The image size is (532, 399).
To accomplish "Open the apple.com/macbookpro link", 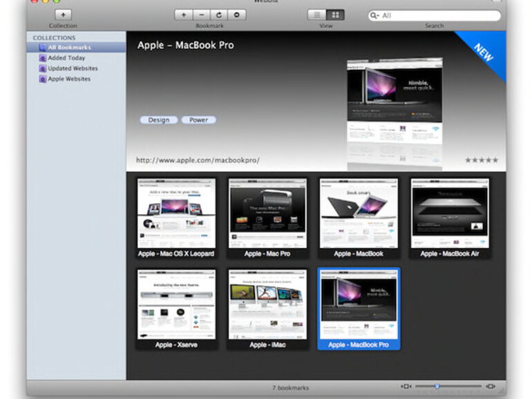I will tap(198, 160).
